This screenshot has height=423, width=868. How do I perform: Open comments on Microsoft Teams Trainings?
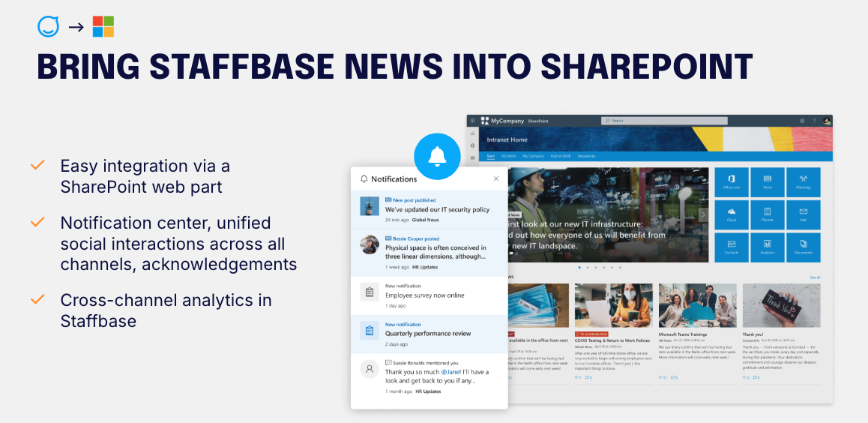click(674, 377)
